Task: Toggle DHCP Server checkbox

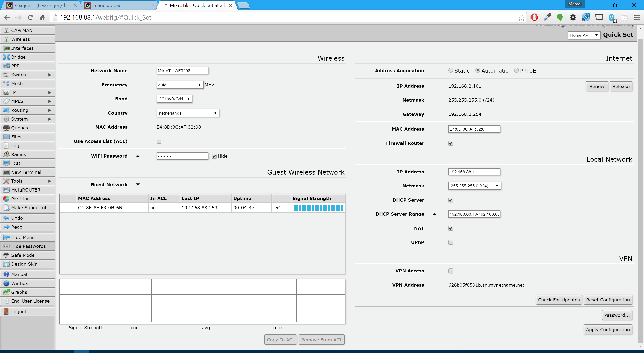Action: click(x=451, y=200)
